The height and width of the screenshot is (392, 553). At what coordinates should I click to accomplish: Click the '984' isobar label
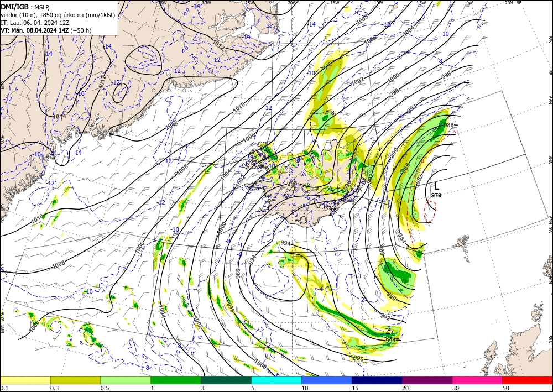point(403,239)
